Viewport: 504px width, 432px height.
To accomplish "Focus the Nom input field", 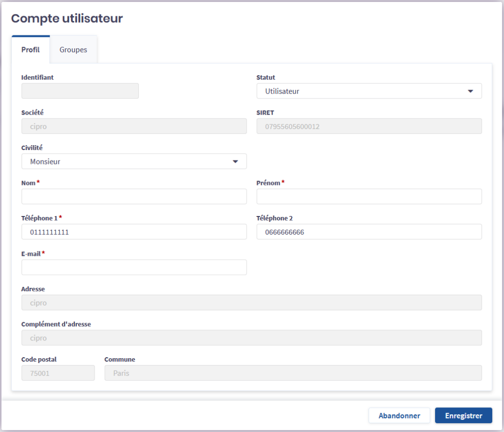I will pyautogui.click(x=134, y=196).
